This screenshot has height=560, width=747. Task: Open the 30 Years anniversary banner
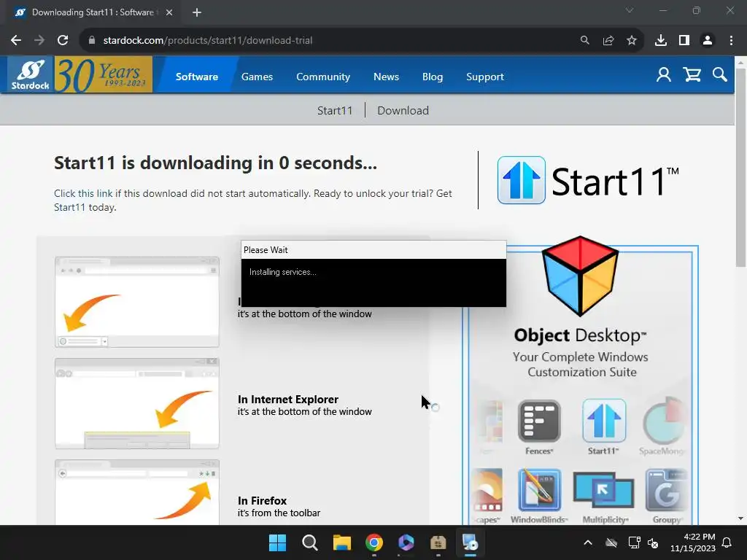pyautogui.click(x=103, y=75)
